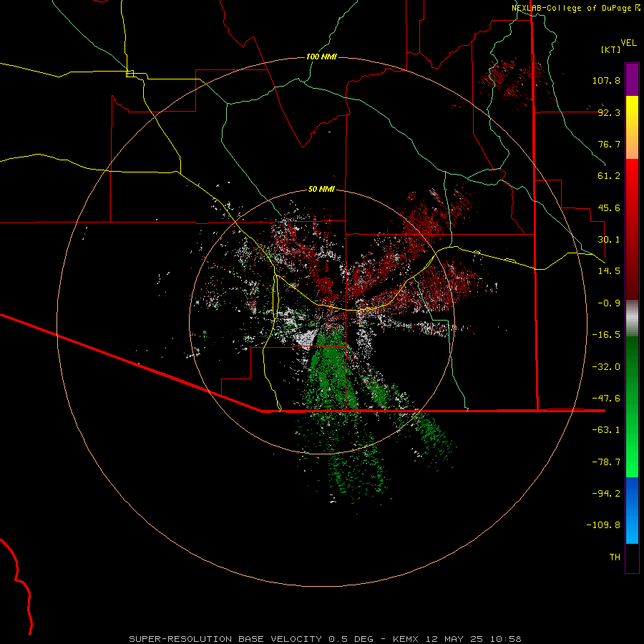This screenshot has width=644, height=644.
Task: Click the -16.5 velocity scale value
Action: coord(606,335)
